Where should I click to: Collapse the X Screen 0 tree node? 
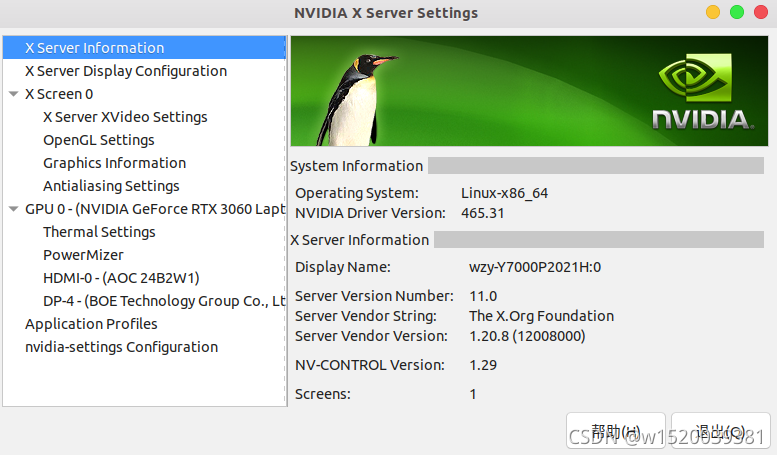pos(14,94)
